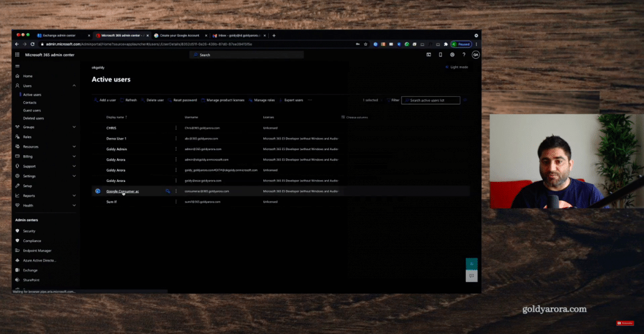Open Deleted users under Users
644x334 pixels.
(x=33, y=118)
